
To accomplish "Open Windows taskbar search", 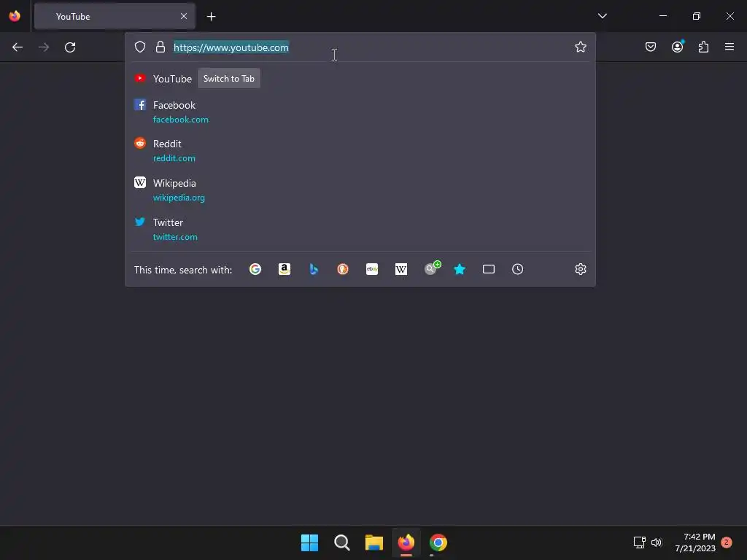I will (341, 542).
